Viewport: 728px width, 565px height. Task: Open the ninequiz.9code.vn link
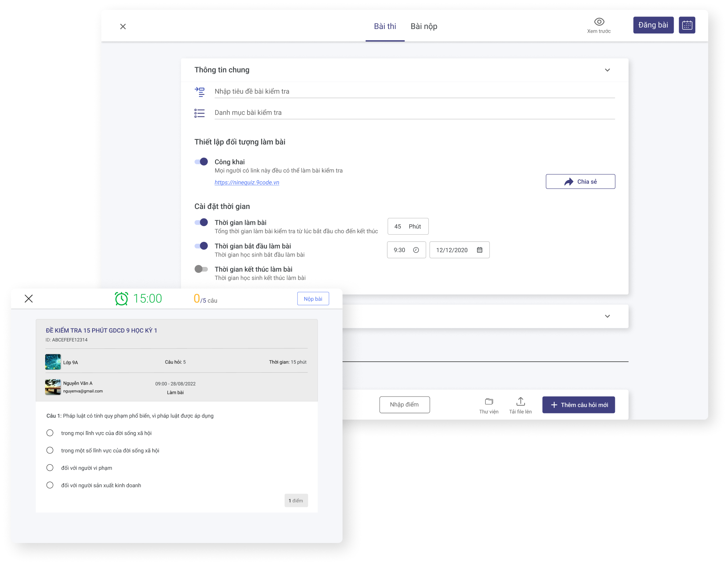[247, 182]
